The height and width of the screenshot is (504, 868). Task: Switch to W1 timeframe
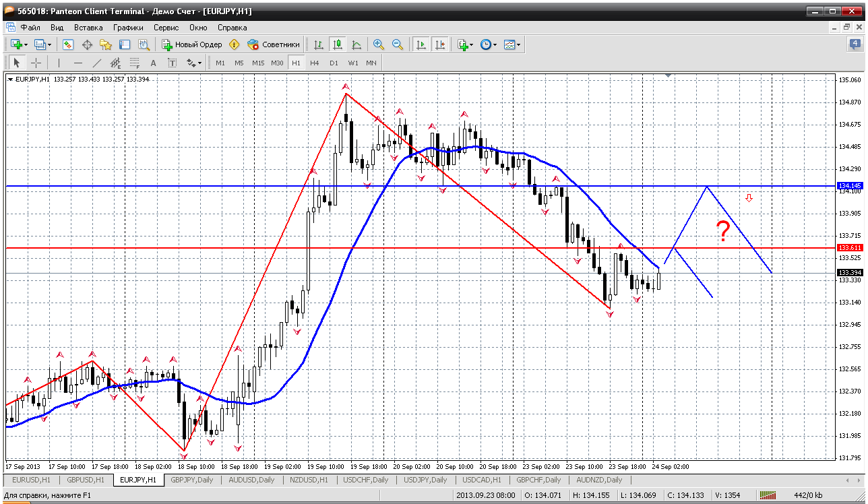(x=353, y=63)
